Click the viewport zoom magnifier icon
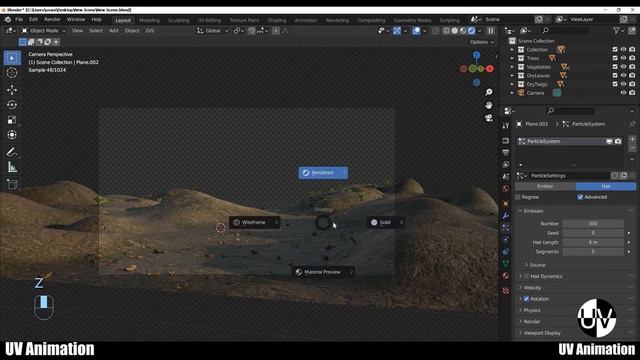 coord(489,92)
